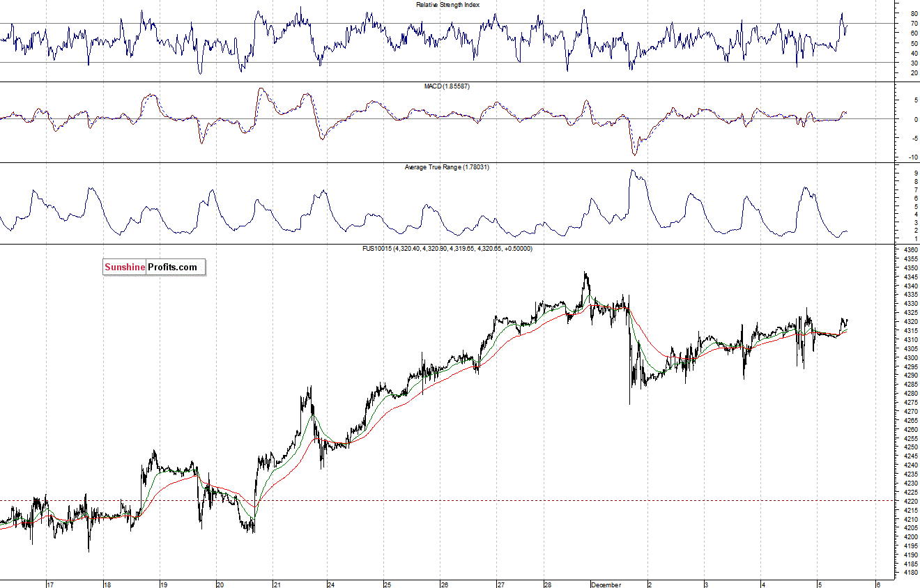Click the -10 label on MACD axis

[913, 157]
